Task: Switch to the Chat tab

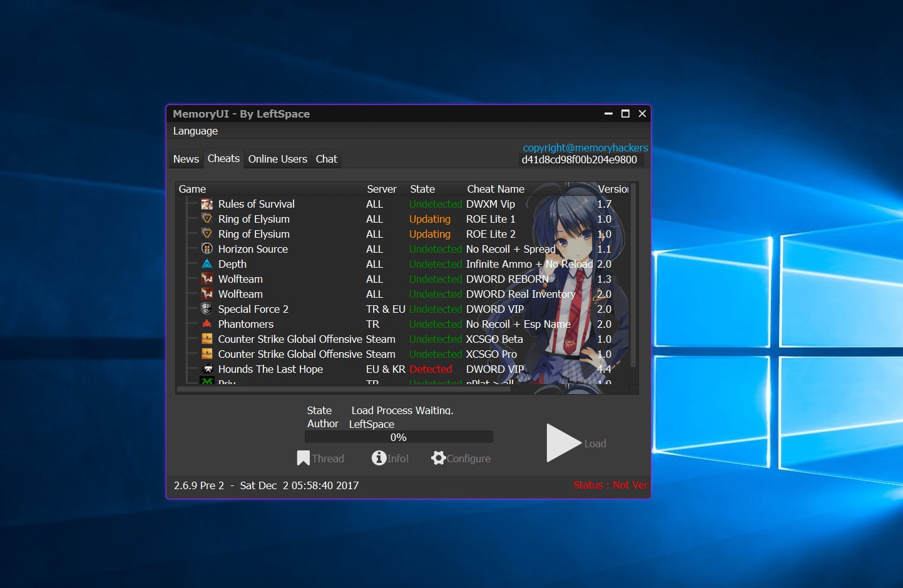Action: (x=327, y=159)
